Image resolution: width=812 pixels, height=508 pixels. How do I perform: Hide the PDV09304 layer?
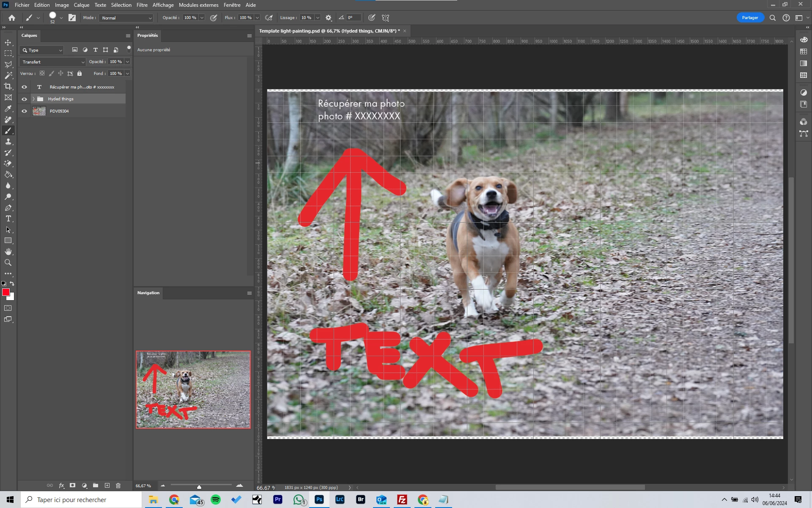click(24, 111)
